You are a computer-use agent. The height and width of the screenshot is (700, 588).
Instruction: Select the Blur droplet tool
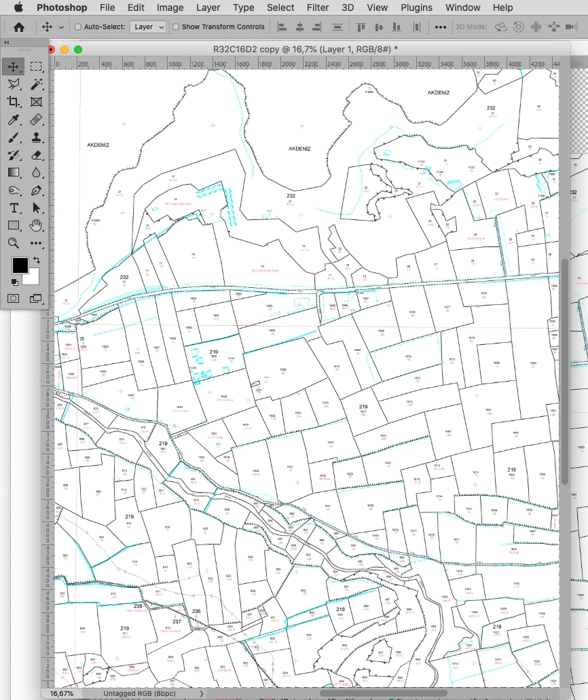[36, 172]
